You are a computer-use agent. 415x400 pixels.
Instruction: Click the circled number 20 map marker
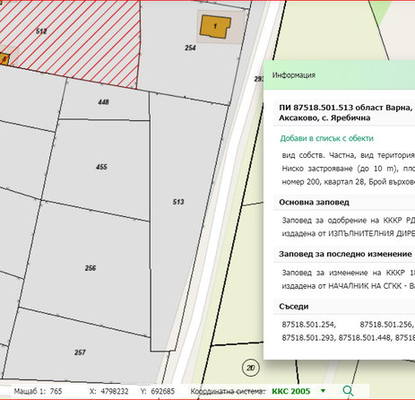tap(250, 368)
